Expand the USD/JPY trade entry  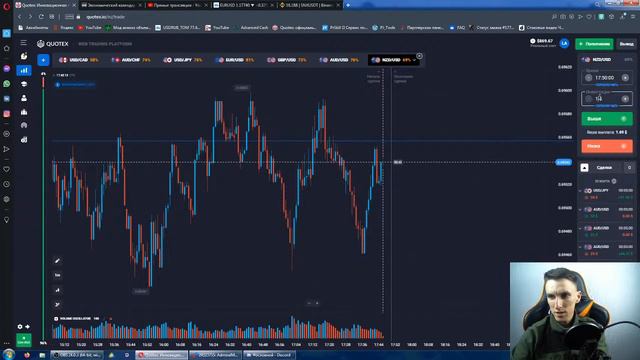tap(607, 194)
